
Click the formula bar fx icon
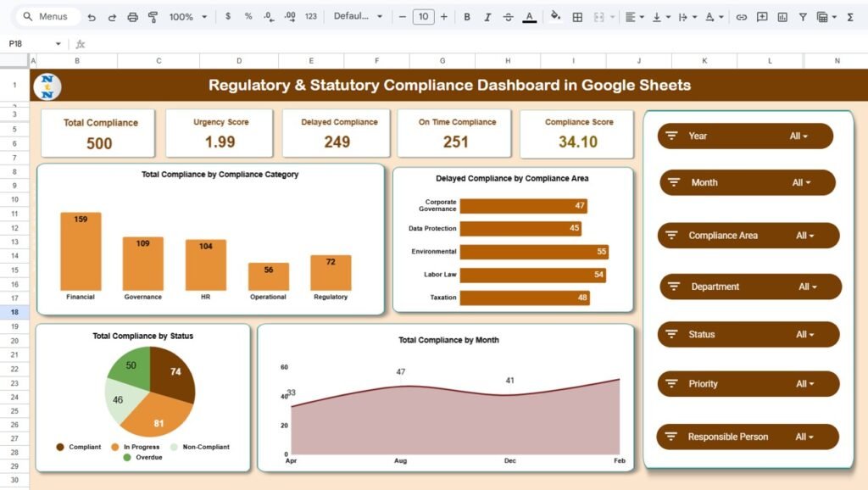point(81,44)
